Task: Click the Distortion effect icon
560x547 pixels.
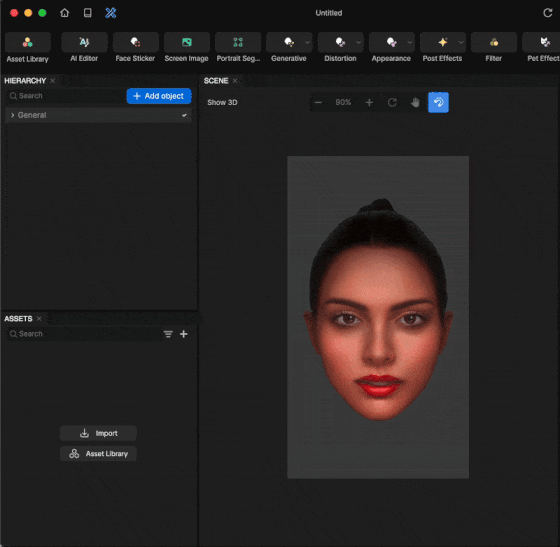Action: pyautogui.click(x=340, y=42)
